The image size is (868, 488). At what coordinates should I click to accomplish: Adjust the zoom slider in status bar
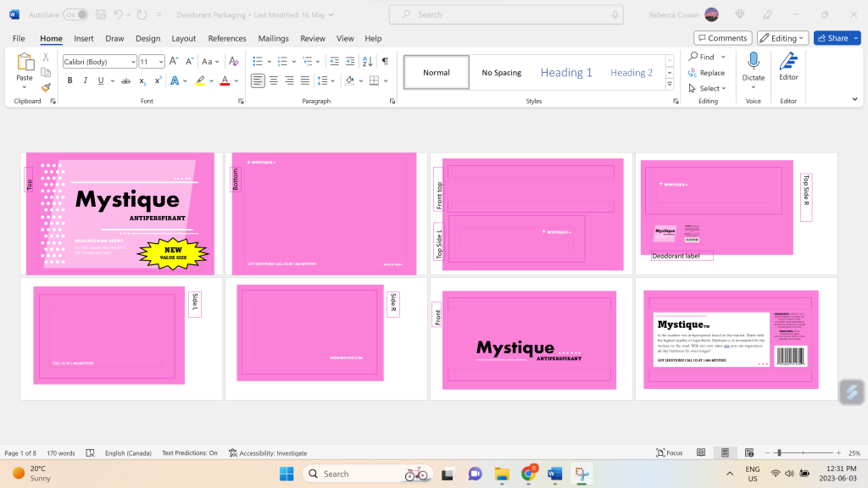[x=778, y=453]
